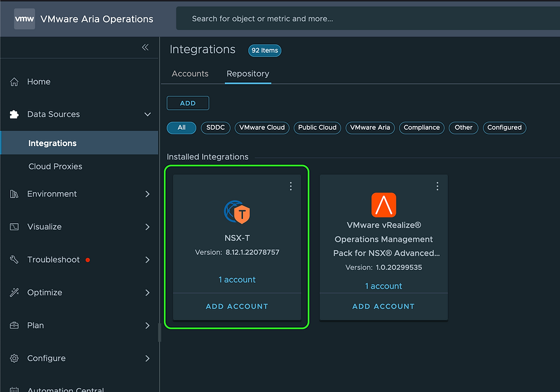Show only Configured integrations
Image resolution: width=560 pixels, height=392 pixels.
tap(505, 128)
